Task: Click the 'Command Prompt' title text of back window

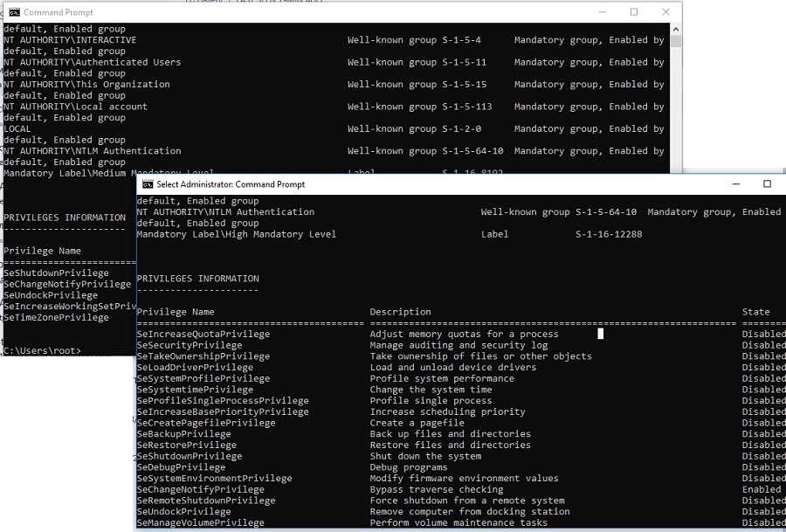Action: pos(59,12)
